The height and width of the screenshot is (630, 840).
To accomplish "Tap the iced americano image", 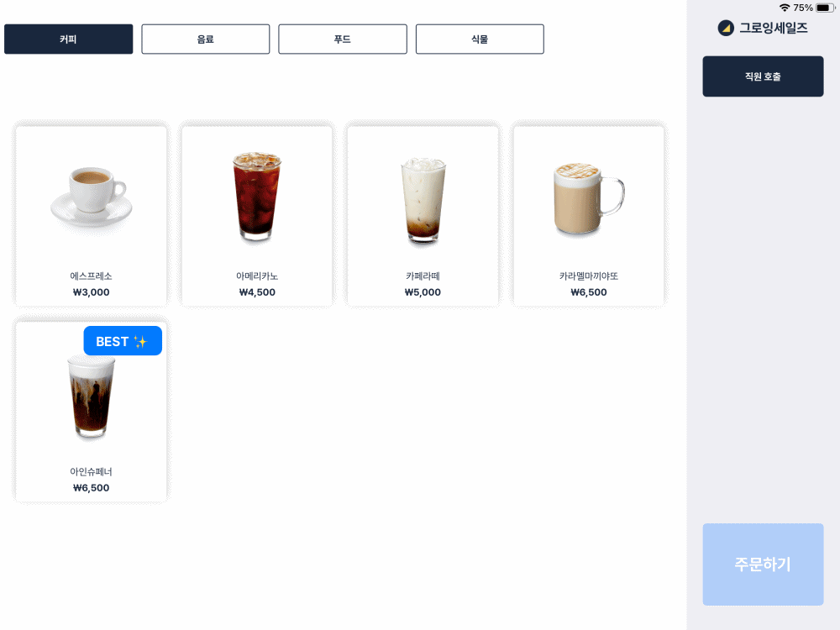I will tap(257, 196).
